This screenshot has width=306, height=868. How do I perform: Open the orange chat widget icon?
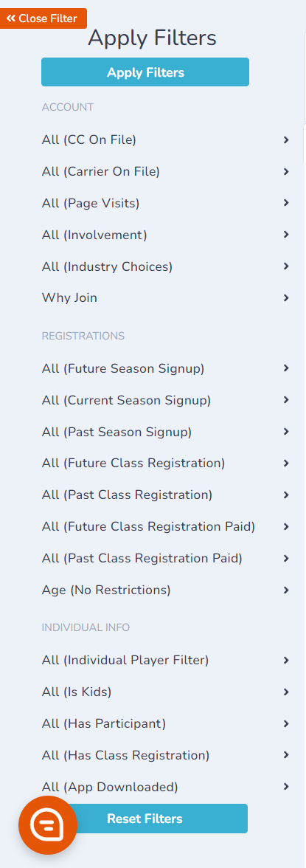click(48, 825)
